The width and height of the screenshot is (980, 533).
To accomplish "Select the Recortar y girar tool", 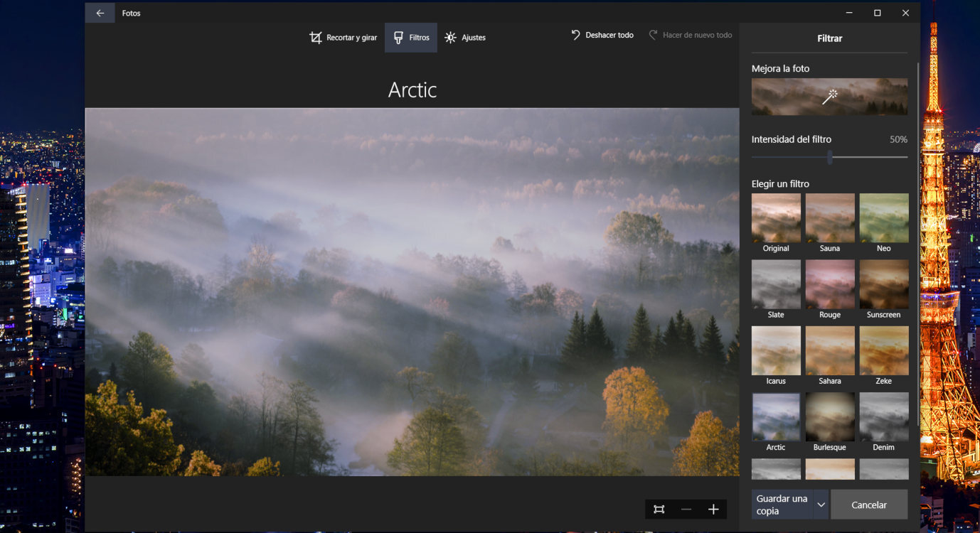I will click(343, 37).
